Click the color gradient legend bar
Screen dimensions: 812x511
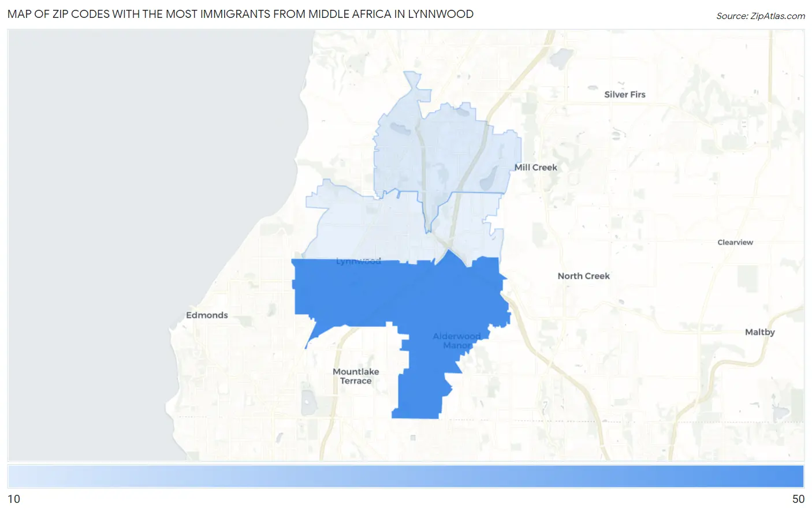[x=405, y=477]
